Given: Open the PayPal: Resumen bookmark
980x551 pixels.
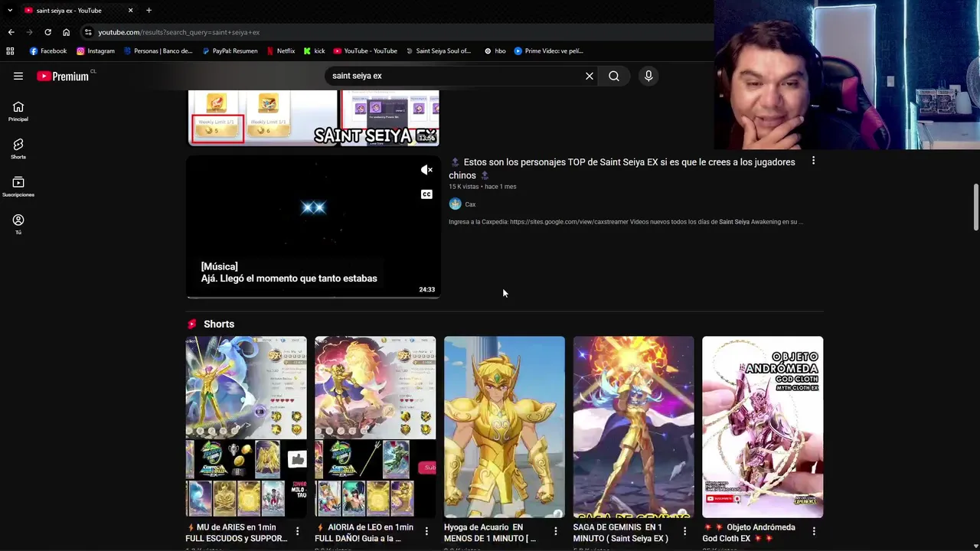Looking at the screenshot, I should (x=230, y=51).
